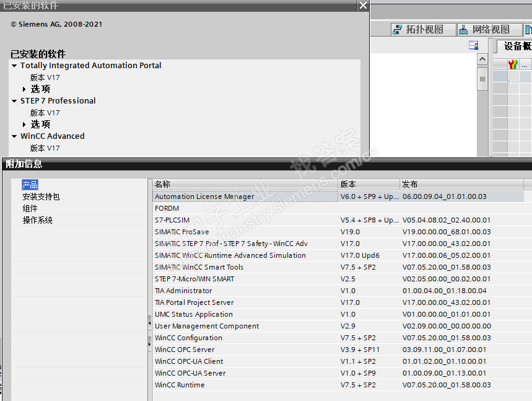Image resolution: width=532 pixels, height=401 pixels.
Task: Click version V19.0 of ProSave
Action: (x=350, y=232)
